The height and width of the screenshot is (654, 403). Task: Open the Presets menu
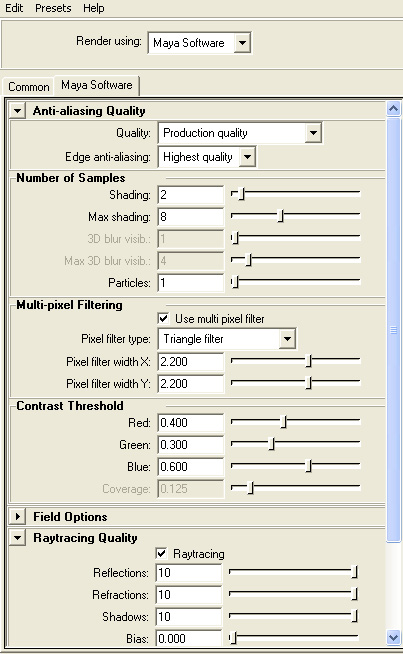(53, 8)
